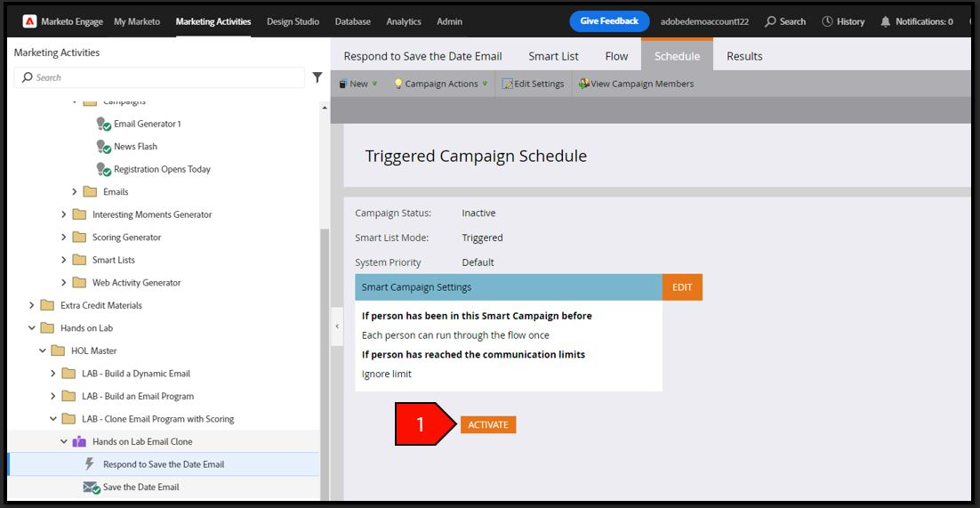Click the HOL Master folder icon
Screen dimensions: 980x508
58,351
